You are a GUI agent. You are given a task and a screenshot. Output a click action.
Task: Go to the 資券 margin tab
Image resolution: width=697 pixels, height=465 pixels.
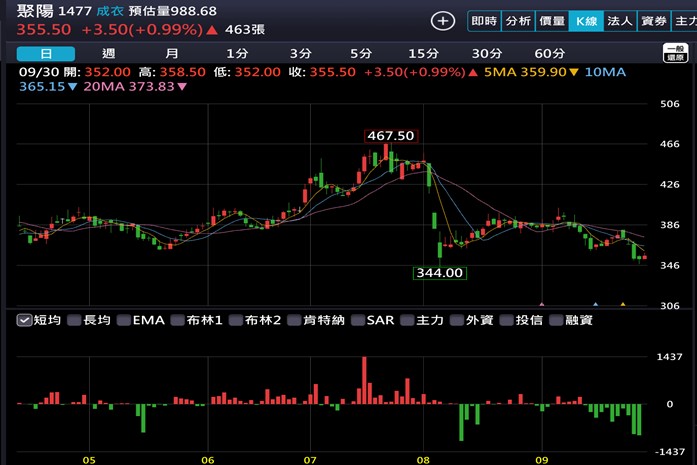point(653,21)
